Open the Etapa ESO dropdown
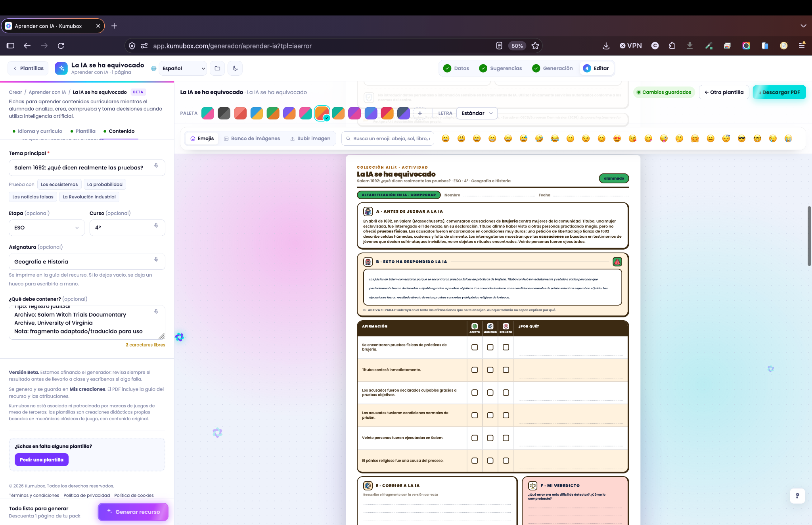This screenshot has height=525, width=812. coord(47,228)
